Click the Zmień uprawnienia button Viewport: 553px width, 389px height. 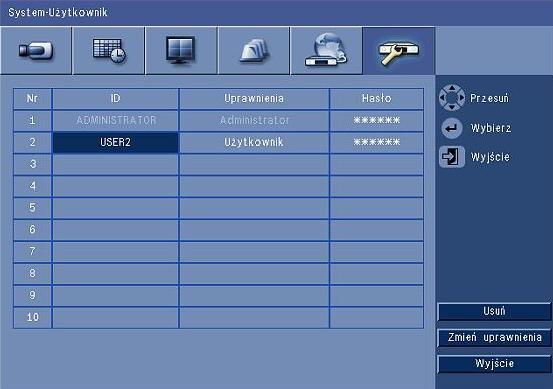pos(494,338)
